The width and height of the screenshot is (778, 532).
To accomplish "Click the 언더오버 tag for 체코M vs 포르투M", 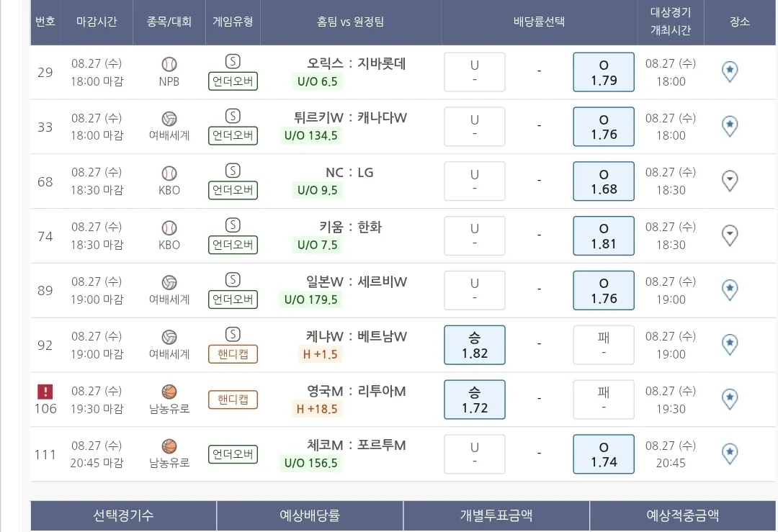I will 233,455.
